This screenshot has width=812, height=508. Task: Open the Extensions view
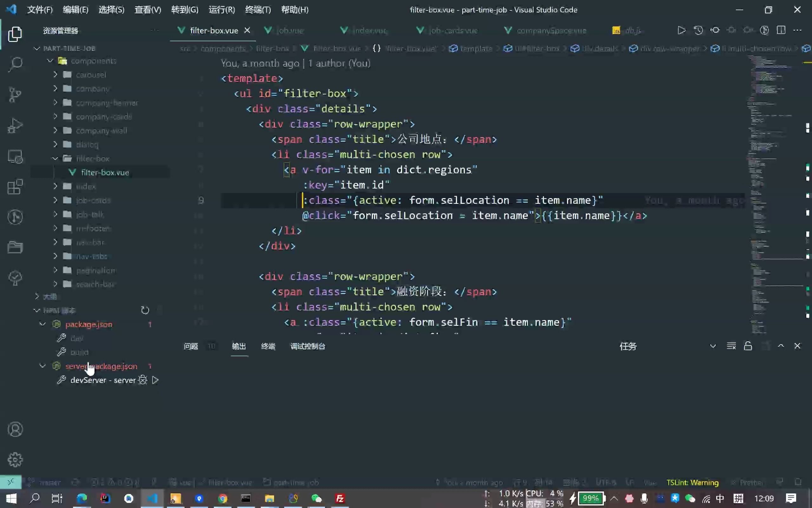(x=15, y=186)
